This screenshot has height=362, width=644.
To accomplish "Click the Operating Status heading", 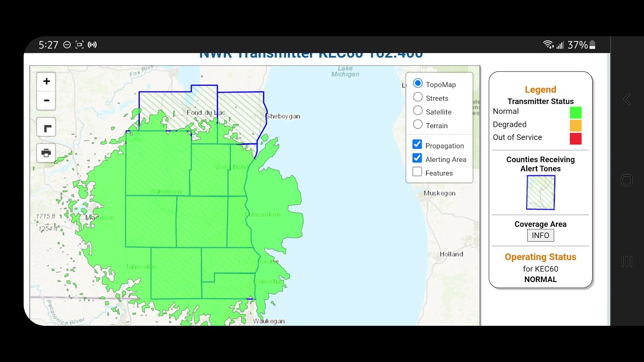I will (x=540, y=257).
